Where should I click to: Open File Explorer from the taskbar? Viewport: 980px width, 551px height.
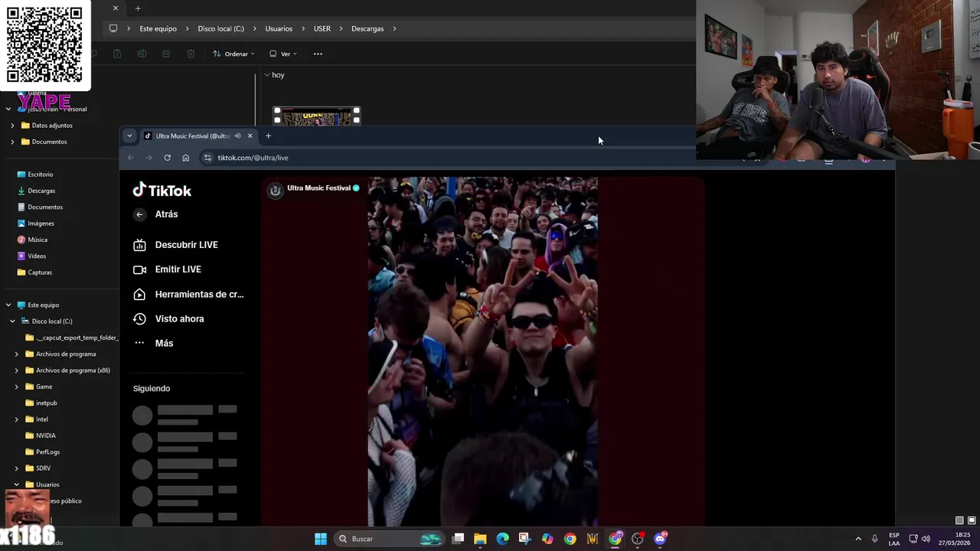pyautogui.click(x=480, y=539)
